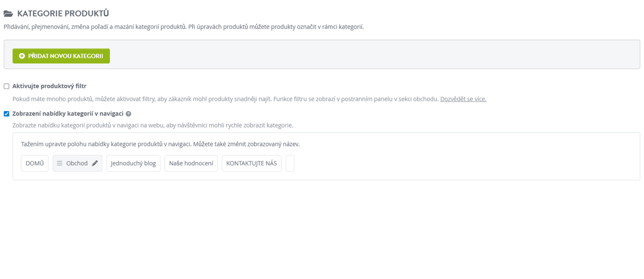The width and height of the screenshot is (644, 279).
Task: Click the empty navigation item box
Action: click(290, 163)
